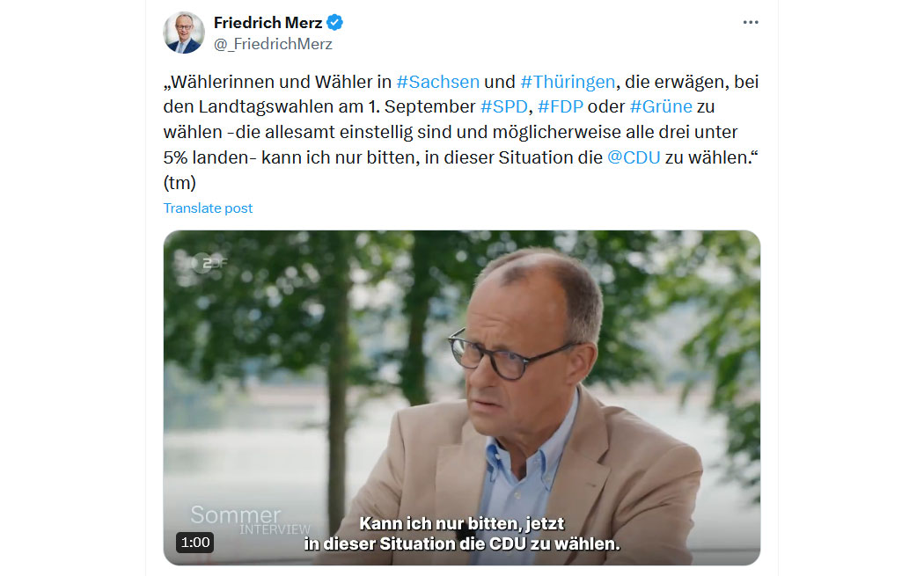Follow the #SPD hashtag link

click(x=504, y=106)
